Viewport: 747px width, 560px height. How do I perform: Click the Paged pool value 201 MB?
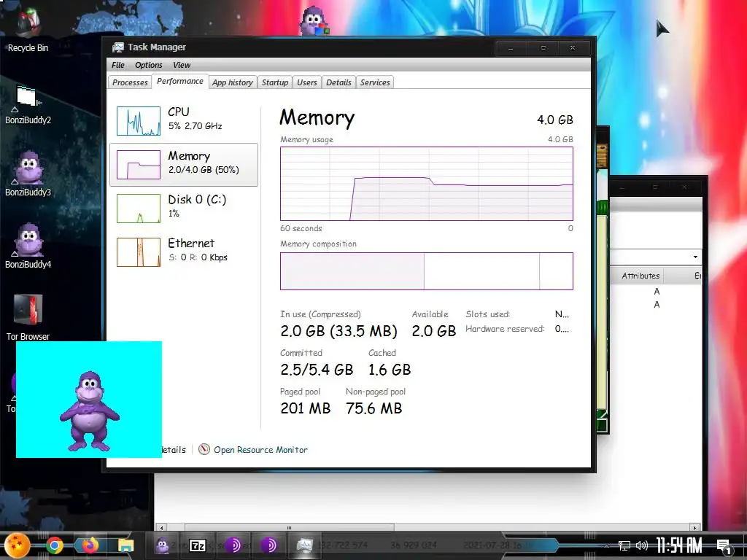pos(306,408)
